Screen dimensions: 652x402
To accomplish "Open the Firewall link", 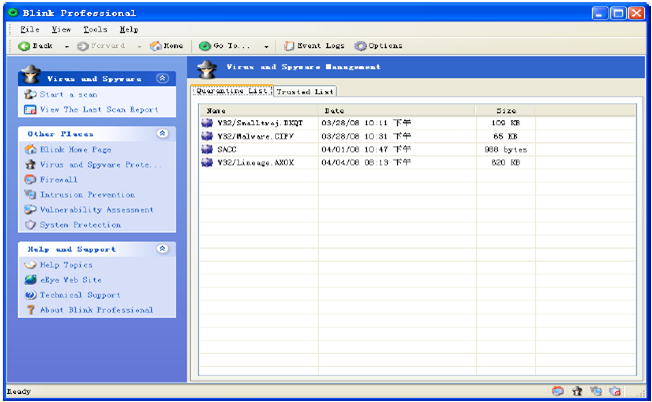I will (59, 180).
